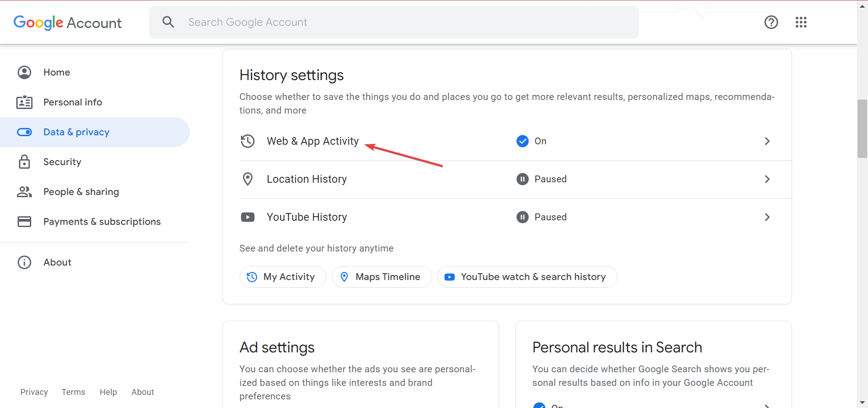
Task: Expand YouTube History chevron
Action: coord(767,217)
